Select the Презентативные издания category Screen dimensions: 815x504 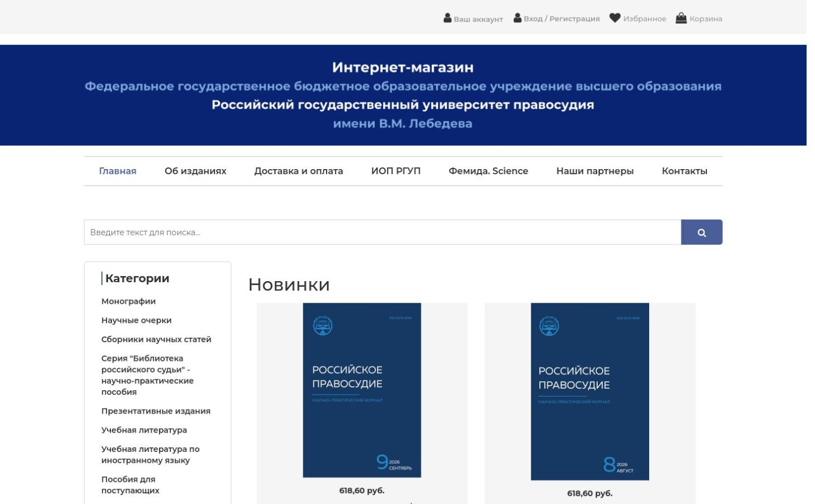click(x=156, y=411)
